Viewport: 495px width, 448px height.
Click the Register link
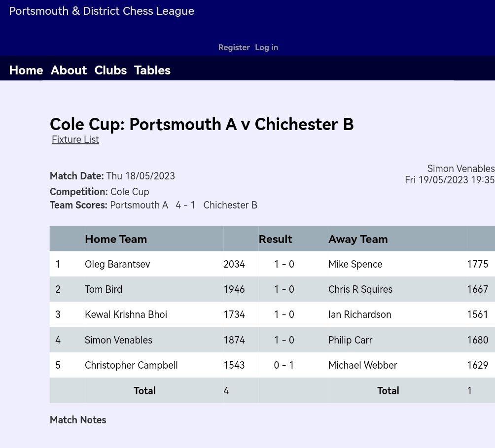pos(234,48)
